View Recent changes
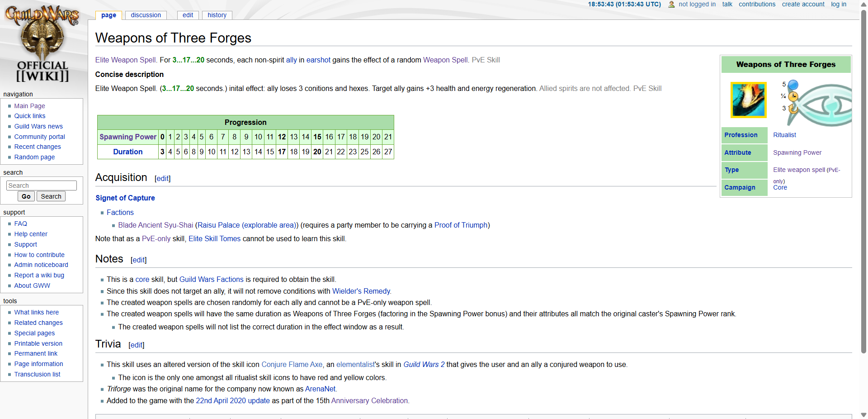 tap(38, 147)
